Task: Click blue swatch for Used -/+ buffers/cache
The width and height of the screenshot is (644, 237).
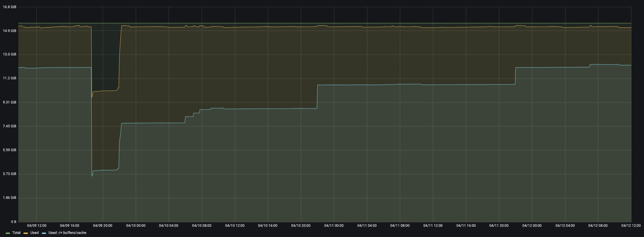Action: (44, 233)
